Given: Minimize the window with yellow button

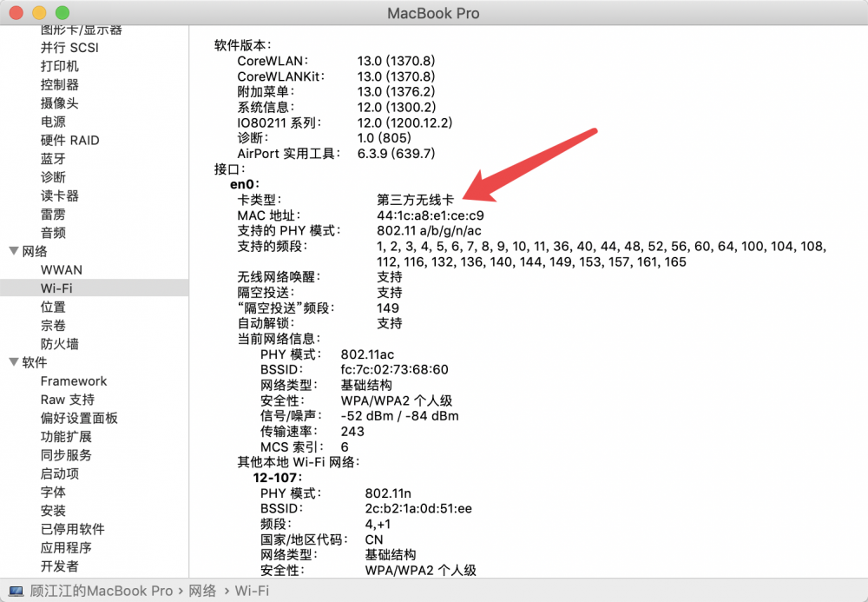Looking at the screenshot, I should (39, 12).
